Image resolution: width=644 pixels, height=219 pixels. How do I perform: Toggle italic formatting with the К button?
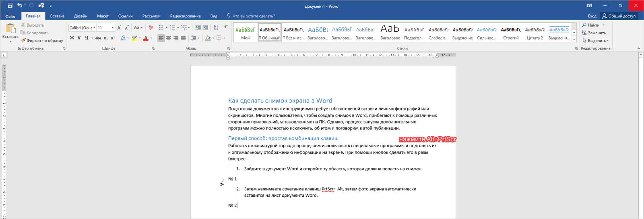tap(79, 38)
